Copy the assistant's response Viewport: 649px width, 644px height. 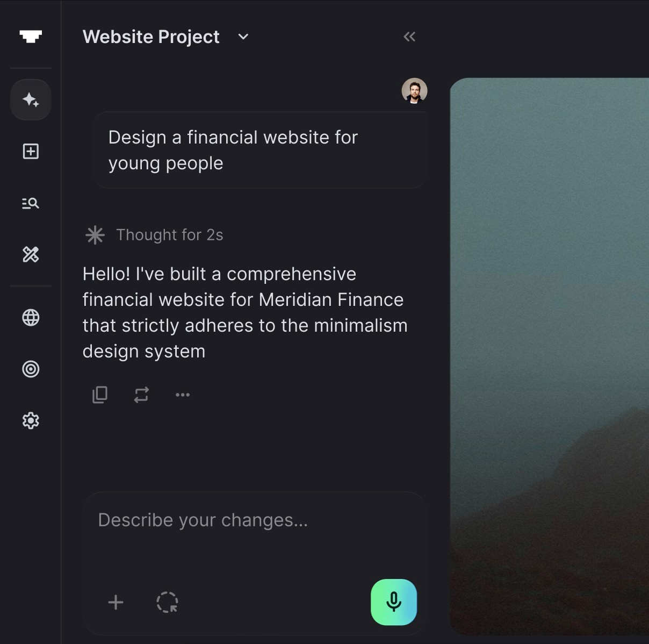coord(100,395)
